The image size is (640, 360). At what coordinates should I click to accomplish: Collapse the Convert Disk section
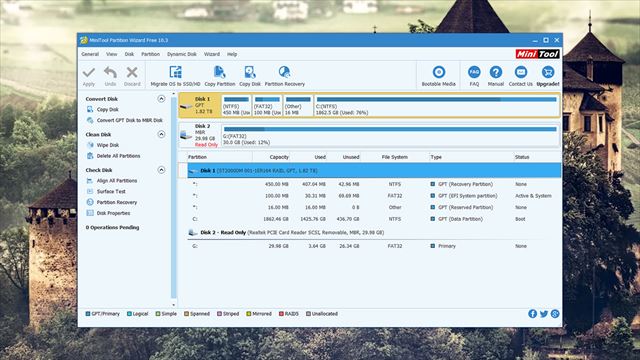tap(161, 99)
